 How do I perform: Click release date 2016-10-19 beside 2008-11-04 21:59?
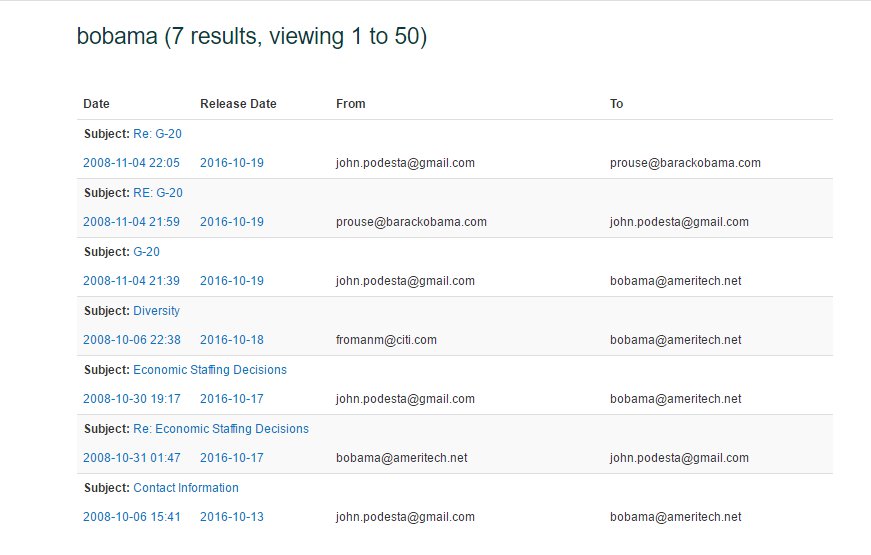[232, 222]
